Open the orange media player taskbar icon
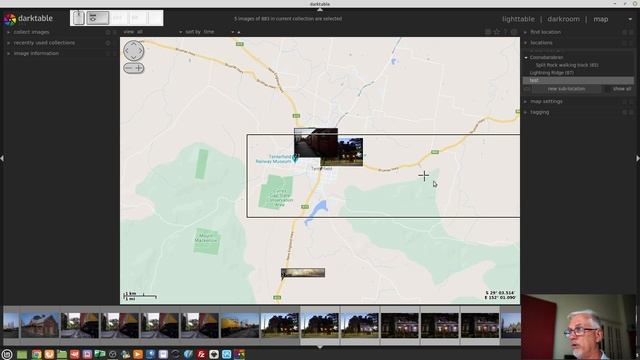This screenshot has width=640, height=360. (x=138, y=354)
